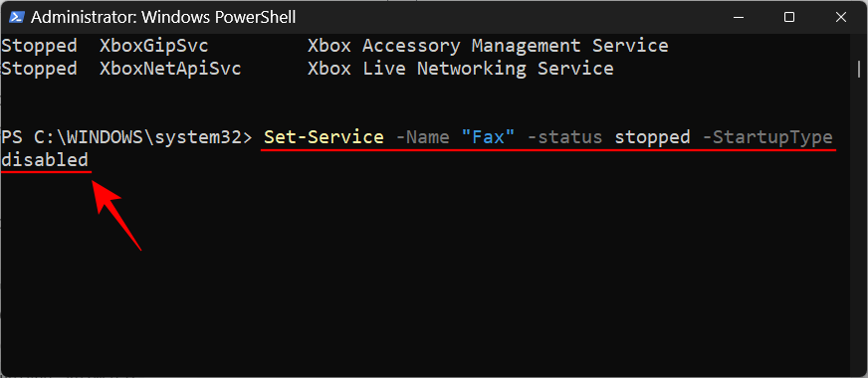Click the "Fax" string argument

point(488,136)
